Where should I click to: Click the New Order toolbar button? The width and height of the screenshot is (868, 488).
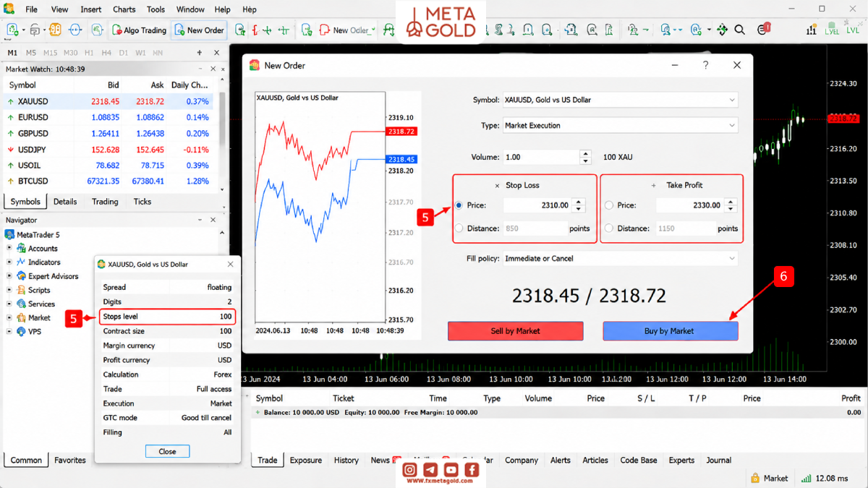coord(199,30)
